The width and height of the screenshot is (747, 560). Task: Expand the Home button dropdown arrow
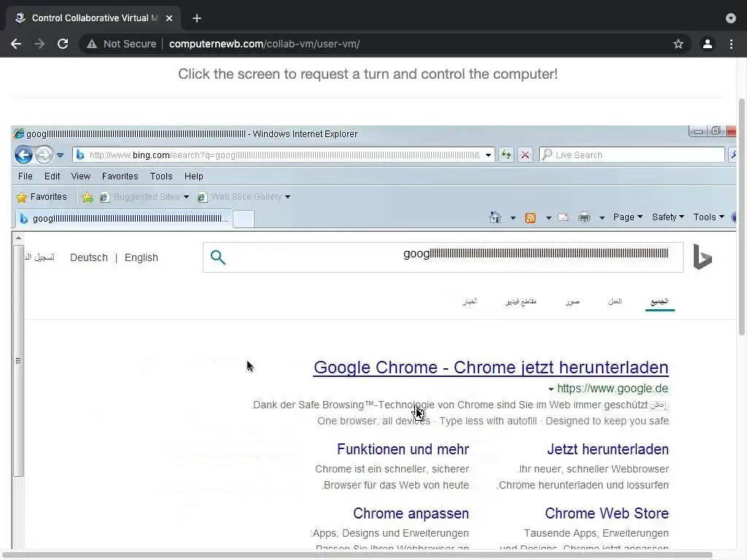[513, 217]
